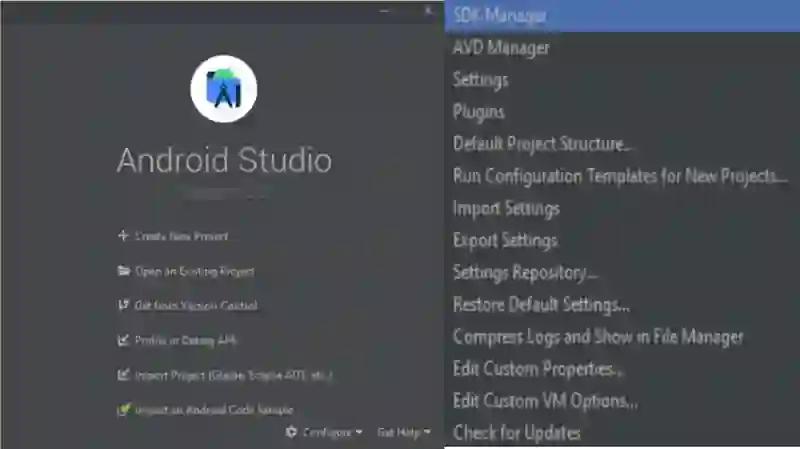Open SDK Manager from Configure menu
Screen dimensions: 800x449
click(622, 16)
